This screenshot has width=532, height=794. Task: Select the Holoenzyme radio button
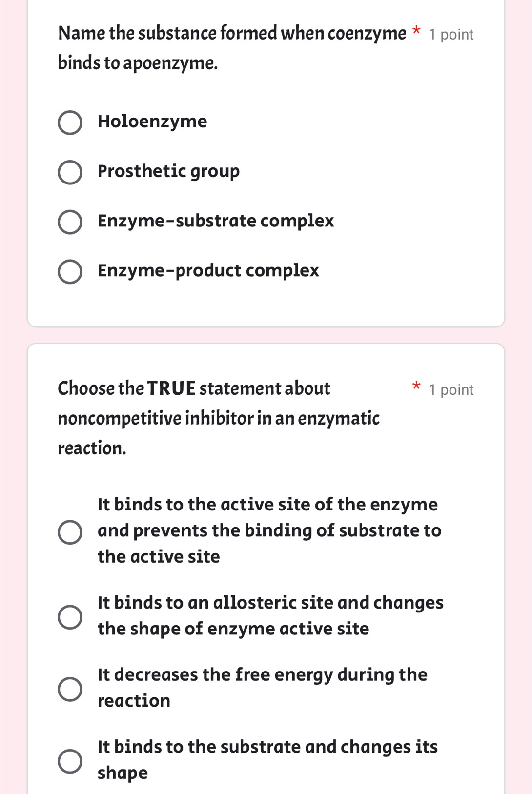70,122
